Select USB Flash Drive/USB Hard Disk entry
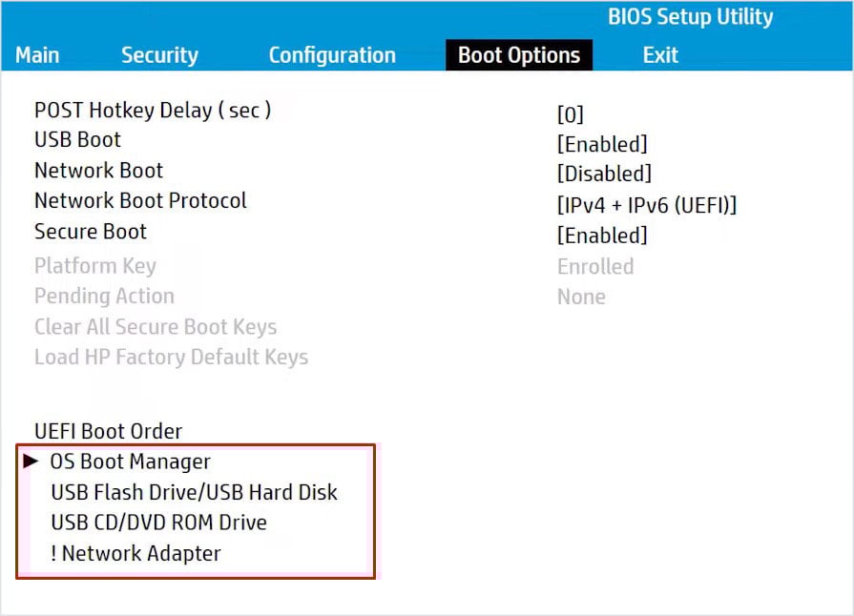 (194, 492)
